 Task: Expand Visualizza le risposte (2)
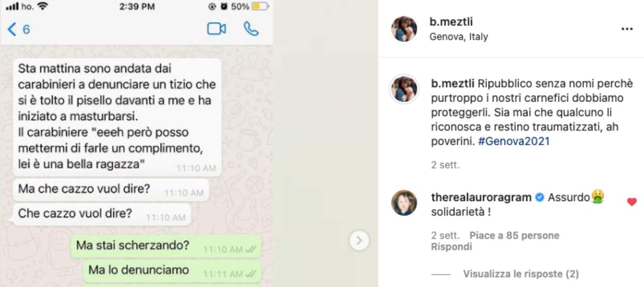click(521, 274)
